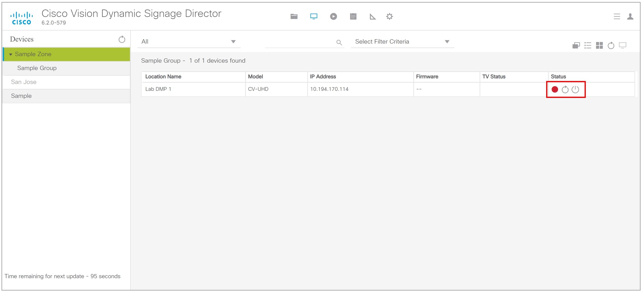Open the All devices dropdown
The image size is (644, 293).
pyautogui.click(x=189, y=41)
